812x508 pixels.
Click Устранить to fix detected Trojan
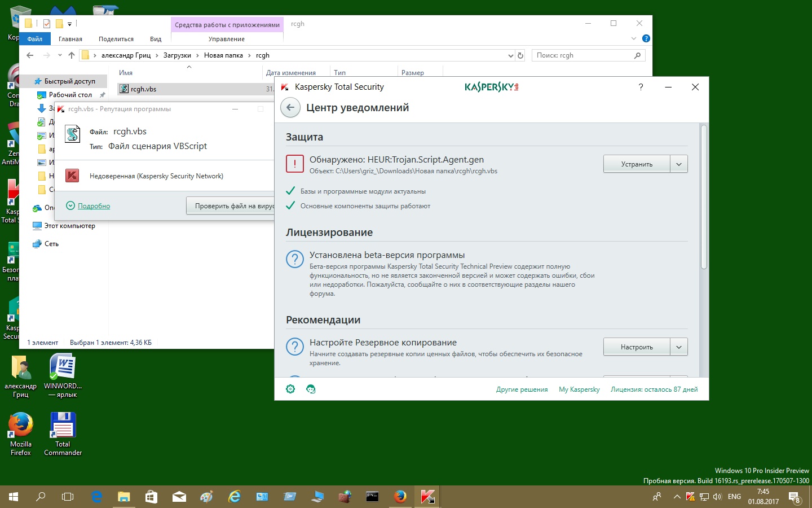pos(637,164)
